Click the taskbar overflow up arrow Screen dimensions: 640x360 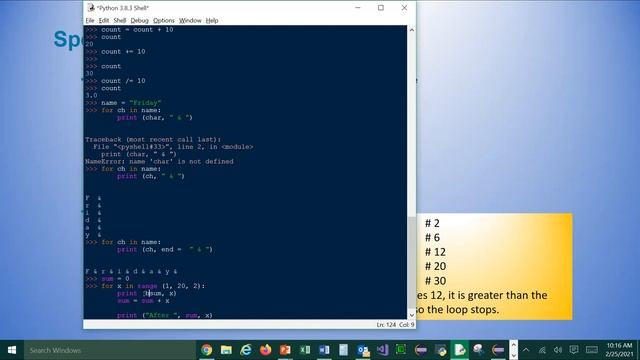click(x=513, y=345)
